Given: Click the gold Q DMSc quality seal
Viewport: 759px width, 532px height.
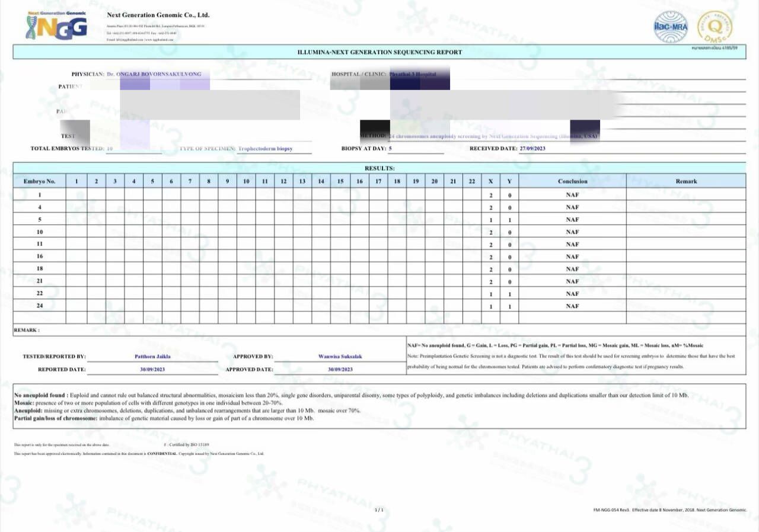Looking at the screenshot, I should coord(715,27).
